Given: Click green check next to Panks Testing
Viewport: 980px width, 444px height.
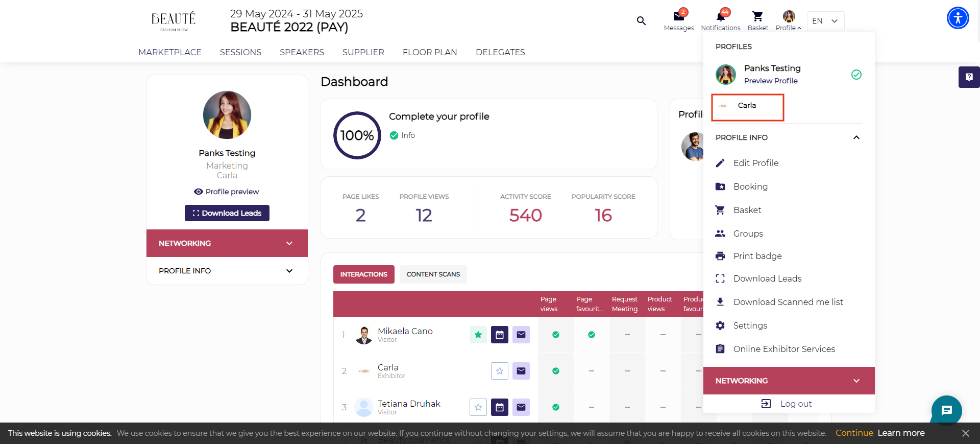Looking at the screenshot, I should point(856,75).
